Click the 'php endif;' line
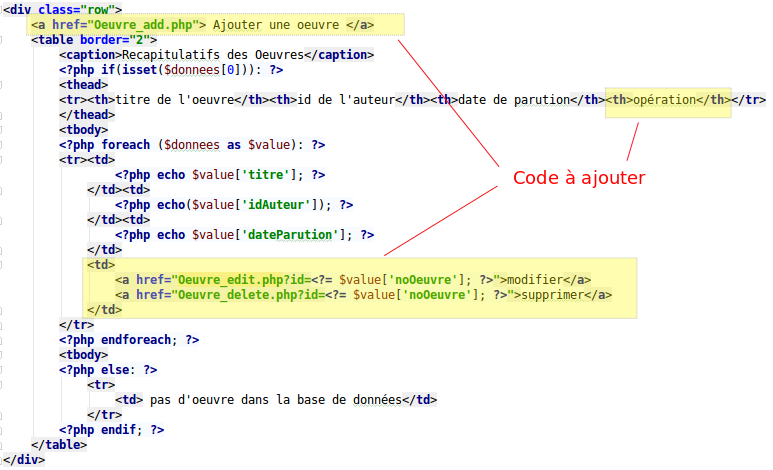 [x=111, y=429]
